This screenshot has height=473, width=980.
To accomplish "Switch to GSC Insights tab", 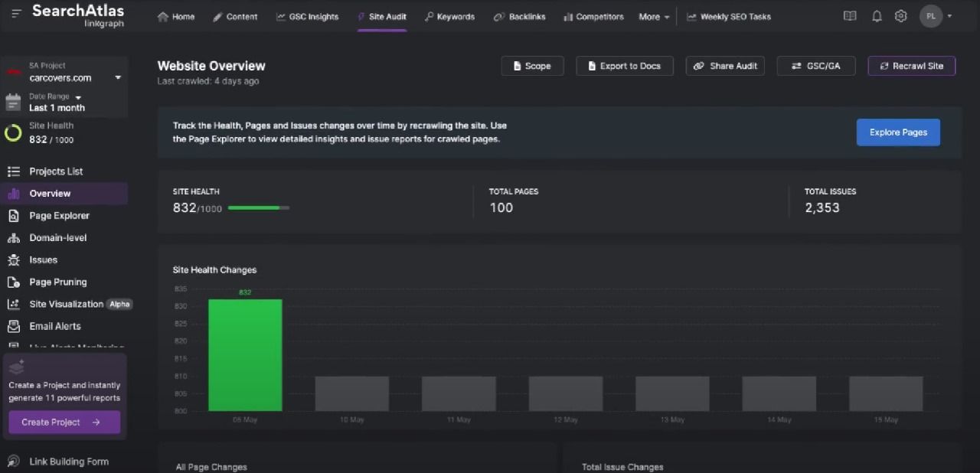I will coord(307,17).
